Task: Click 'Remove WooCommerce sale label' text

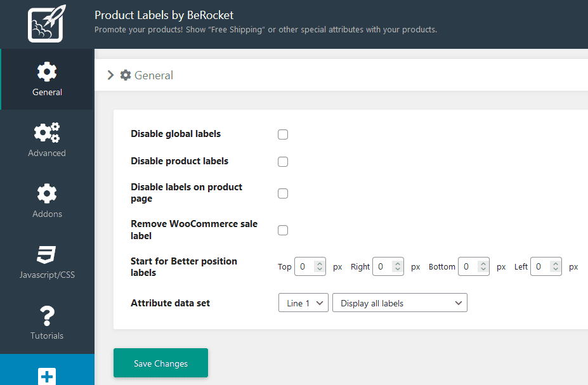Action: tap(194, 230)
